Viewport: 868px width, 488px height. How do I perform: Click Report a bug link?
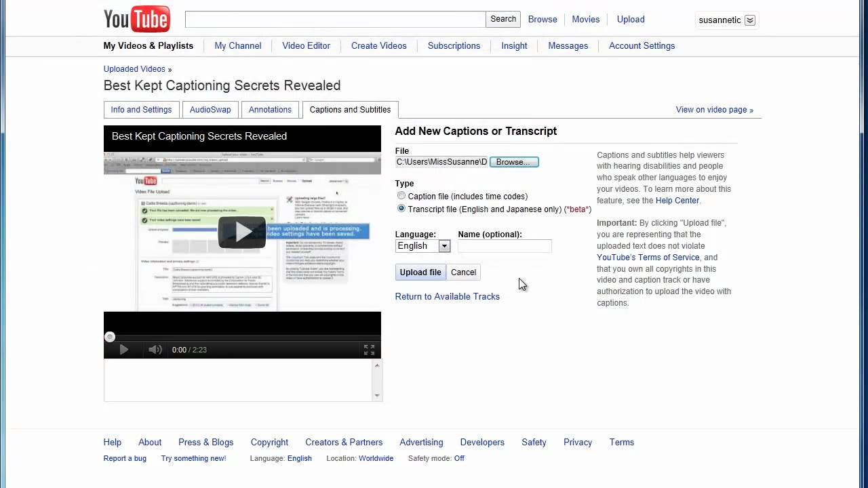(x=125, y=459)
